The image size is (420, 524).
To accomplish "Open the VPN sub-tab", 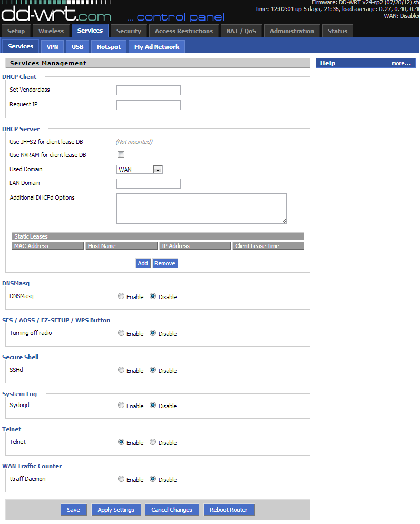I will point(52,47).
